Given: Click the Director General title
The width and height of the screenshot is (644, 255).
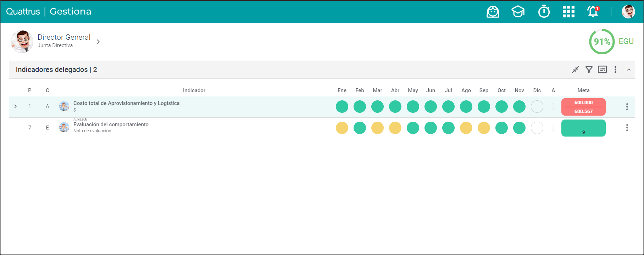Looking at the screenshot, I should point(64,37).
